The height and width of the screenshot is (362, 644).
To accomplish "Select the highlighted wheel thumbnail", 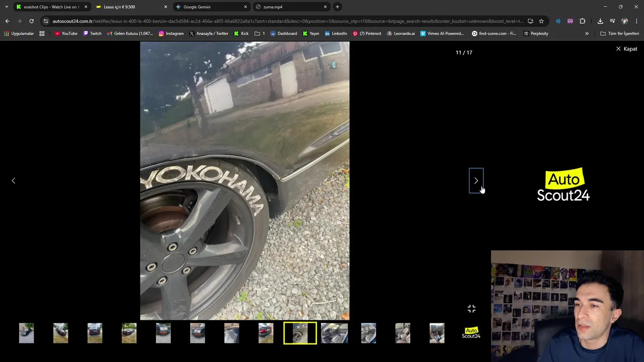I will pyautogui.click(x=300, y=333).
